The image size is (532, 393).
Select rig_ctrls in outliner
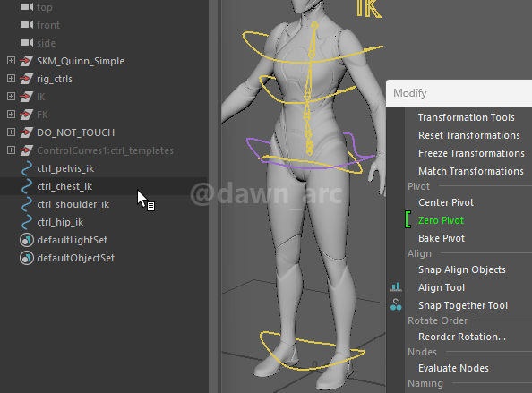(55, 79)
